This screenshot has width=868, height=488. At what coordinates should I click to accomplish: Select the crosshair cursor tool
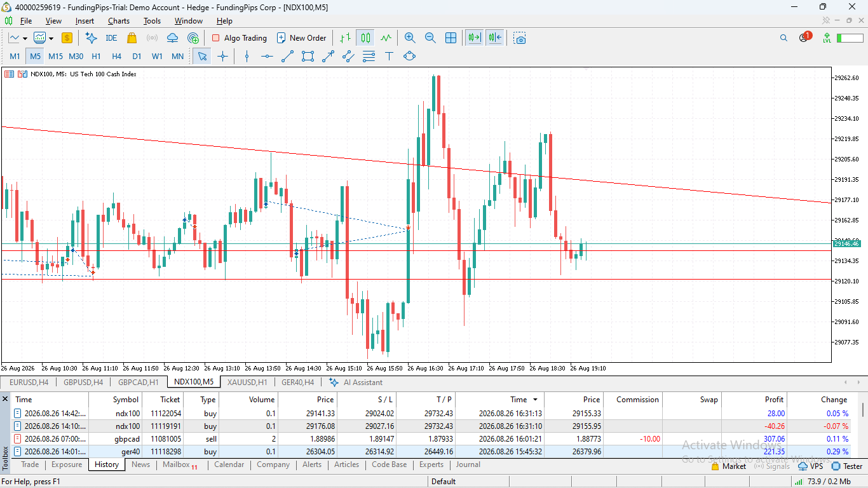(222, 56)
